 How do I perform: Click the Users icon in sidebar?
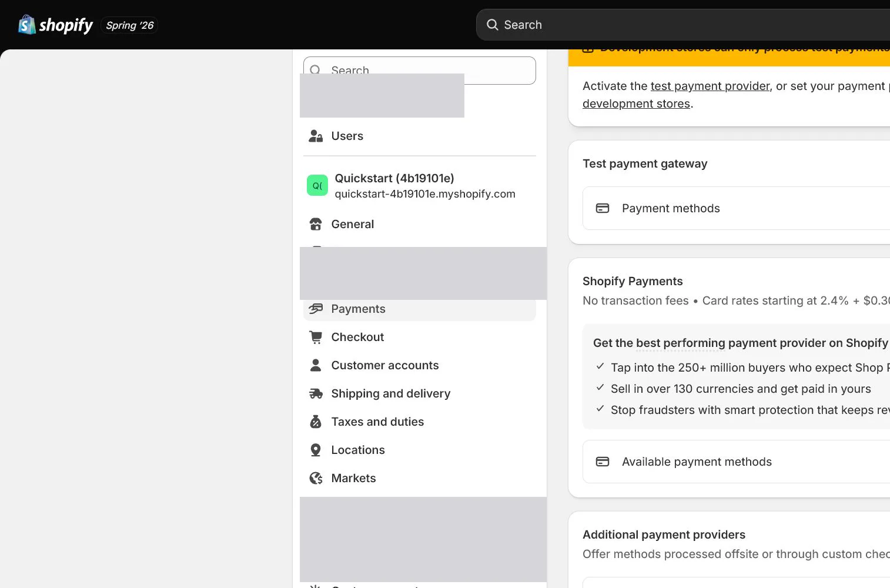(x=316, y=136)
